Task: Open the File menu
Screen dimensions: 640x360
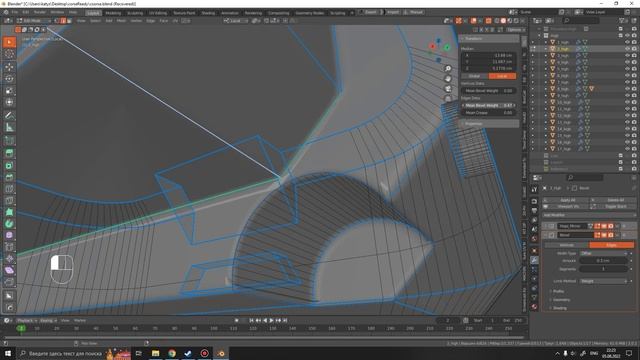Action: [x=15, y=13]
